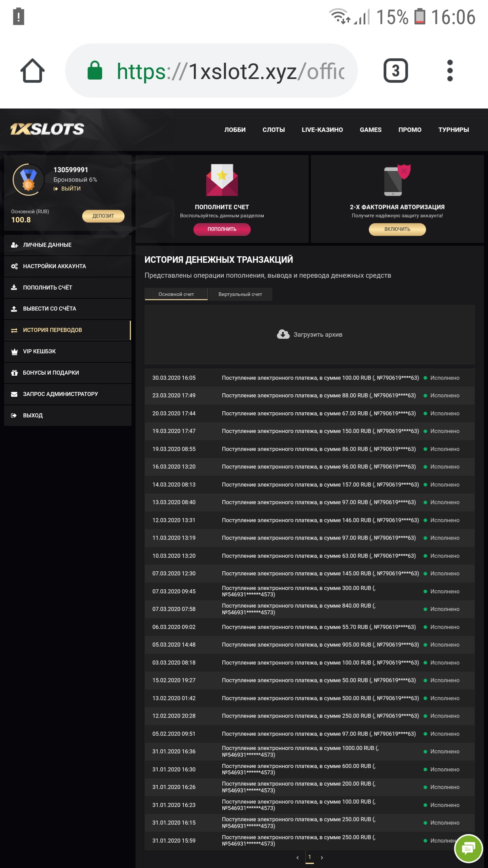Click the Бронзовый 6% status text
The image size is (488, 868).
[x=75, y=180]
